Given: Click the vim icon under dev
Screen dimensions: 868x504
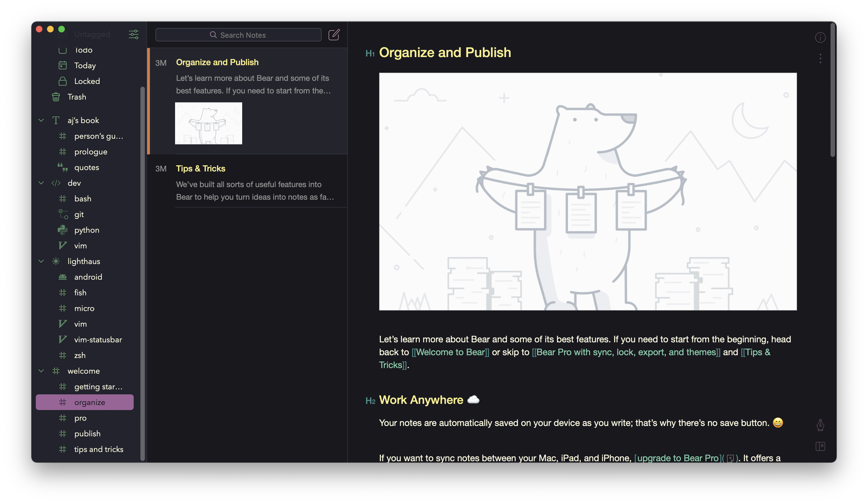Looking at the screenshot, I should click(x=62, y=246).
